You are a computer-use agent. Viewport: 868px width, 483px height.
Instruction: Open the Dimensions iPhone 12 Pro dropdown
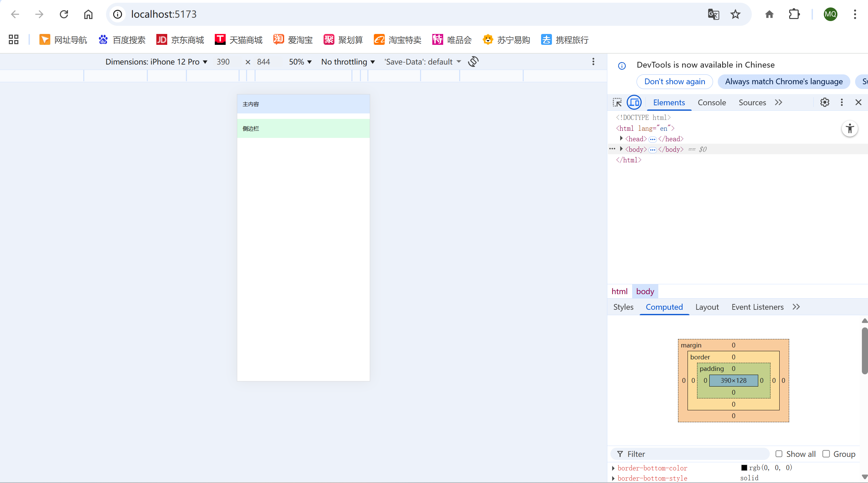pyautogui.click(x=156, y=62)
